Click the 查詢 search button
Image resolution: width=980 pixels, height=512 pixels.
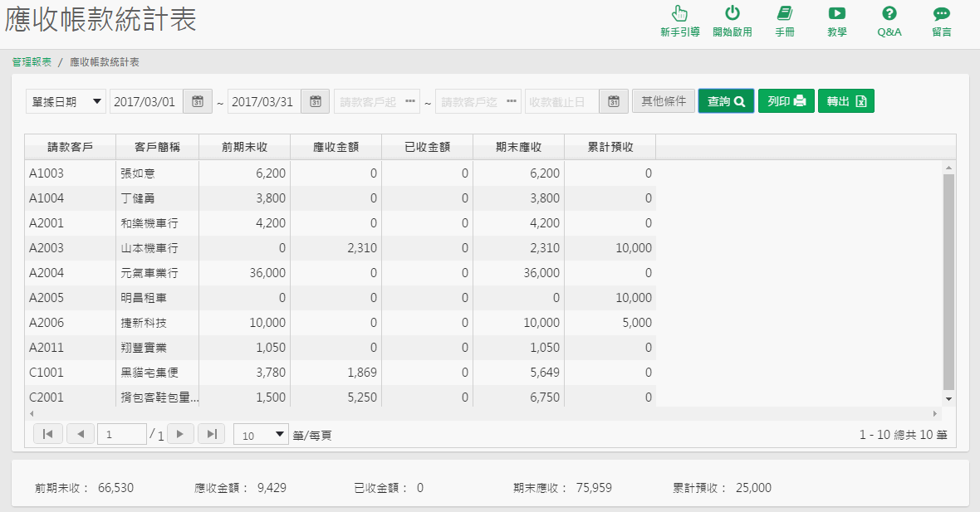point(726,101)
